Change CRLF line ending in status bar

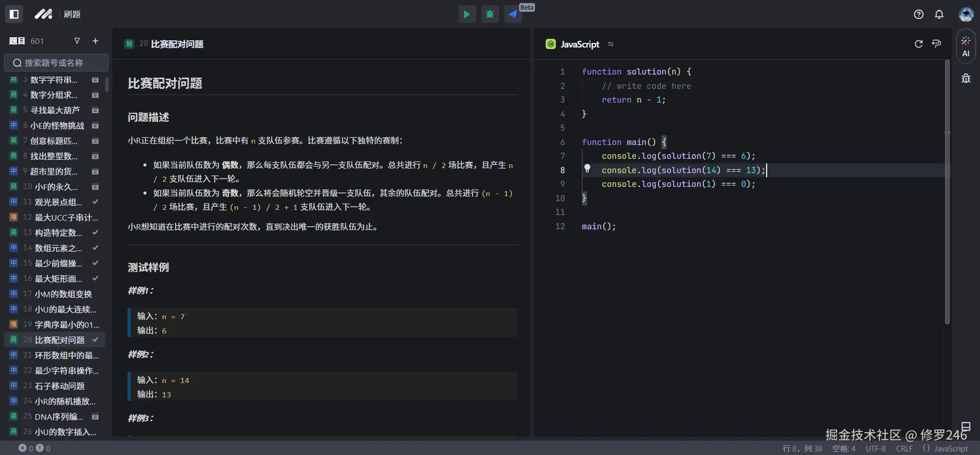(x=904, y=448)
